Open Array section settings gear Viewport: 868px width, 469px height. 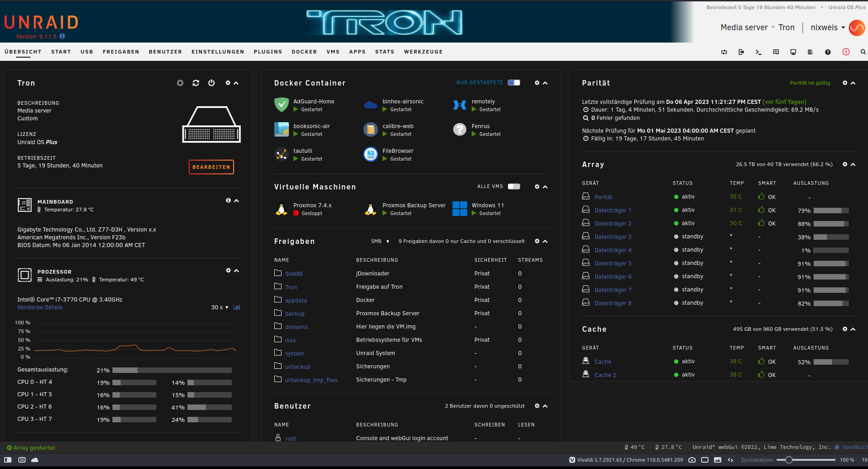845,164
